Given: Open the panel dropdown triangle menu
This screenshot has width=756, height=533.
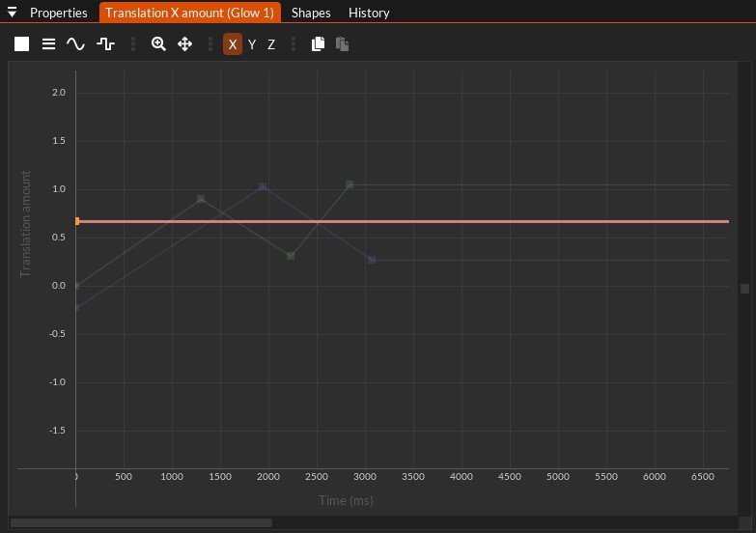Looking at the screenshot, I should 12,12.
